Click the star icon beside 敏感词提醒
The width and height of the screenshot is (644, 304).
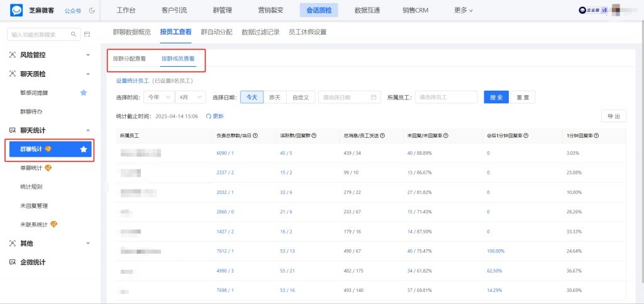84,93
